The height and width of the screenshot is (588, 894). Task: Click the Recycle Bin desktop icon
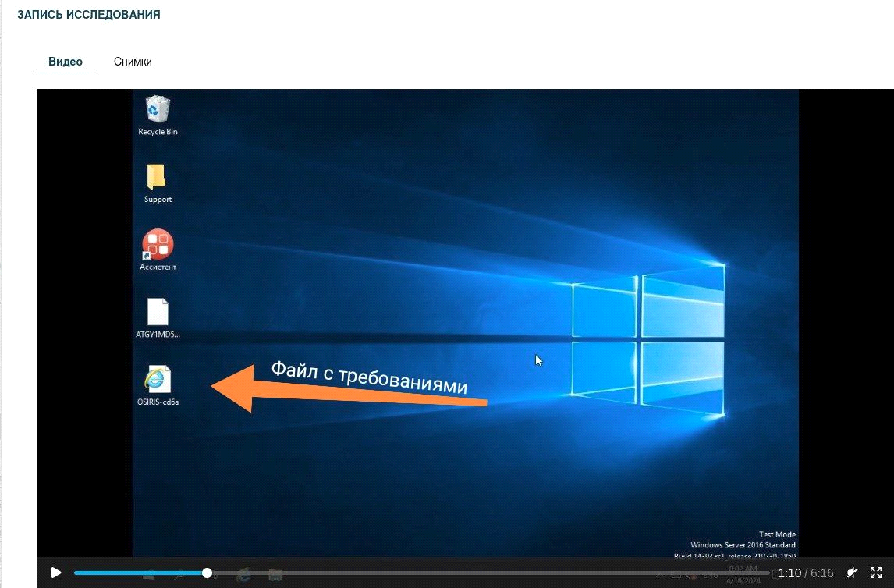pos(158,111)
